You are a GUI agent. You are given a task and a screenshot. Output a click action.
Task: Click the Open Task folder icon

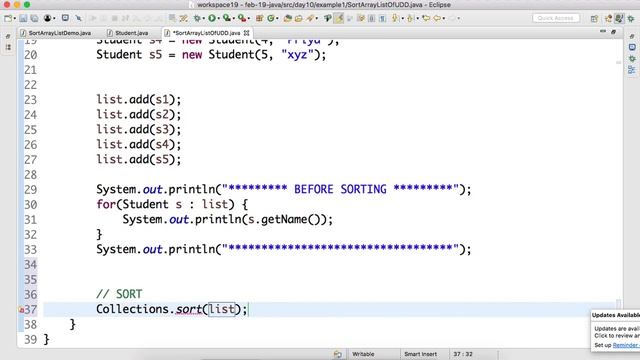click(x=299, y=18)
